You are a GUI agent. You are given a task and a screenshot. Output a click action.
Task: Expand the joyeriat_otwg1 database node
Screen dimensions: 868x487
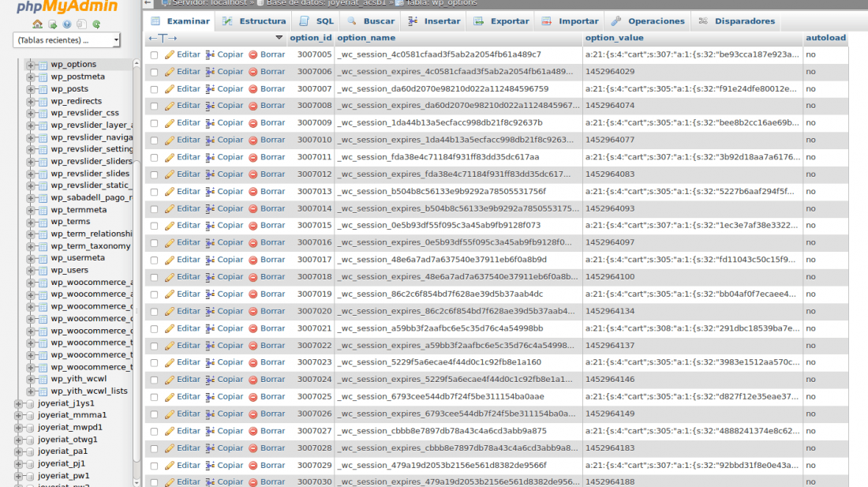[x=18, y=440]
